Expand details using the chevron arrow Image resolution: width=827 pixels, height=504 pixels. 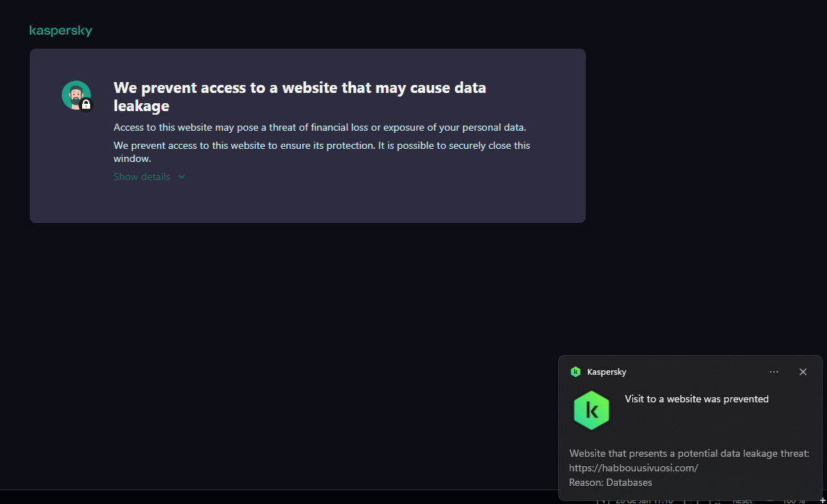click(x=182, y=176)
